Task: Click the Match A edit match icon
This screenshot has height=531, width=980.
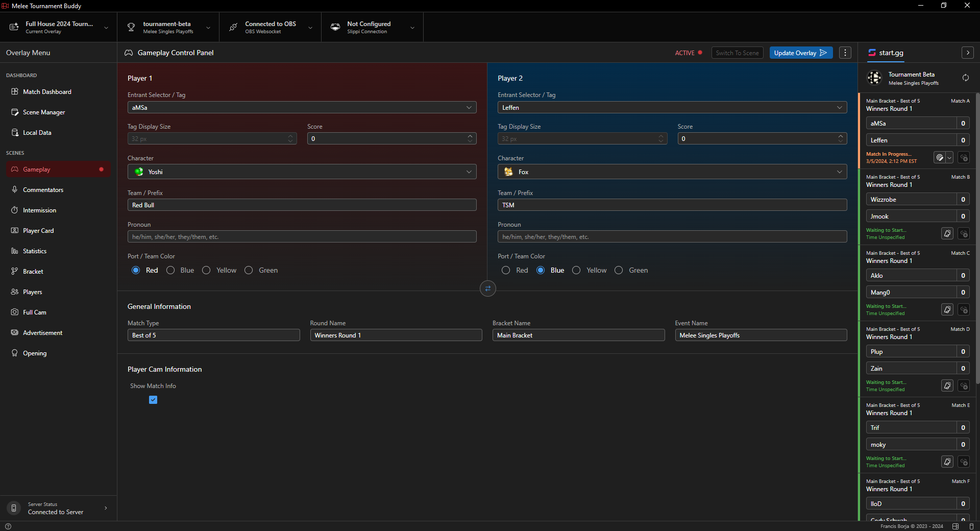Action: (x=940, y=158)
